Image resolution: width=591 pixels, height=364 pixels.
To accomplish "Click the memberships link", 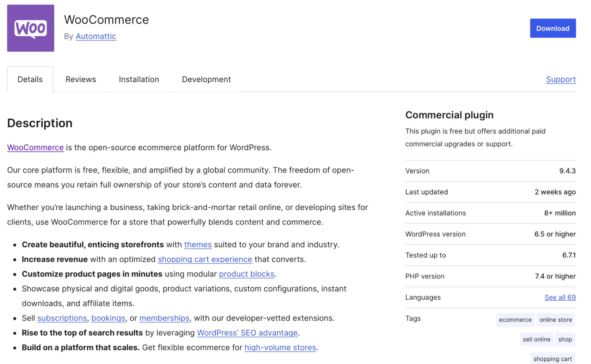I will pyautogui.click(x=164, y=318).
